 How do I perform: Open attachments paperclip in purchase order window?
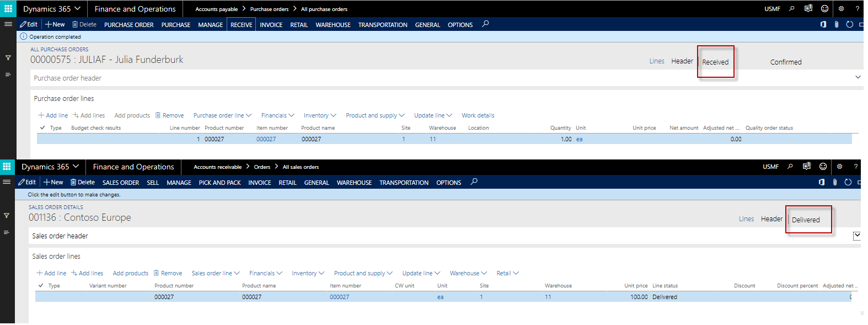click(x=837, y=24)
